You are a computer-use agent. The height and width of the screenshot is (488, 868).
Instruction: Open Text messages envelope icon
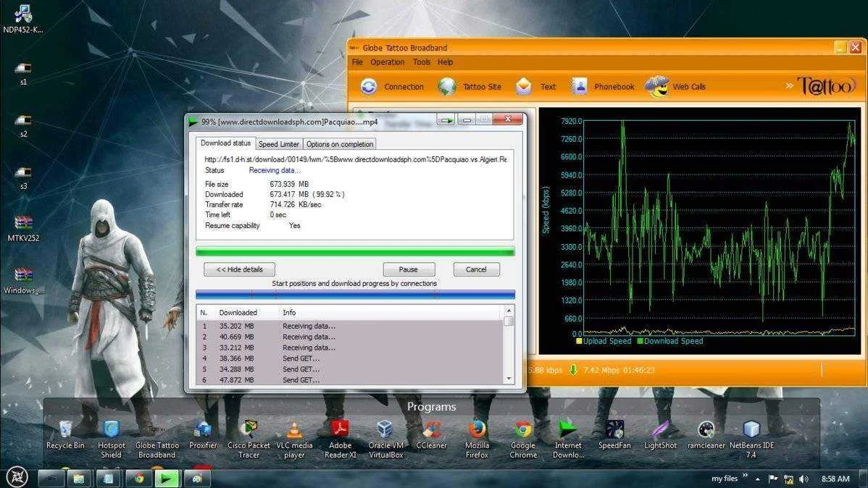click(524, 86)
